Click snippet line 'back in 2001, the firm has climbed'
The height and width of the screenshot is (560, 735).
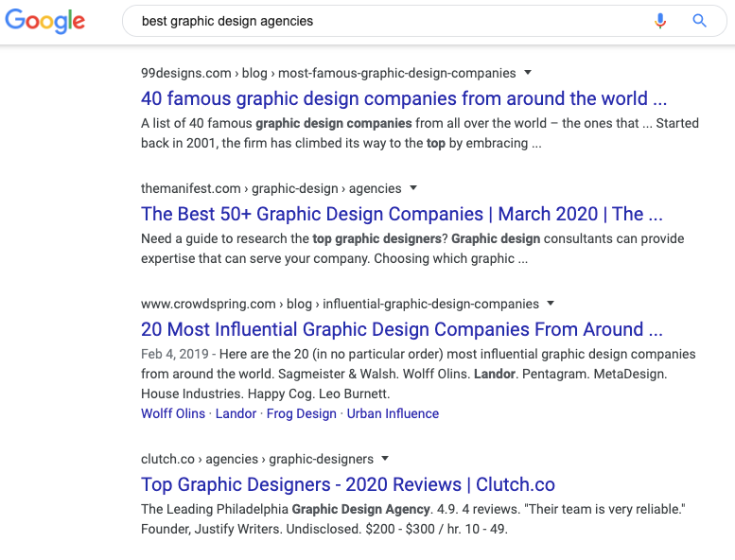pyautogui.click(x=241, y=143)
